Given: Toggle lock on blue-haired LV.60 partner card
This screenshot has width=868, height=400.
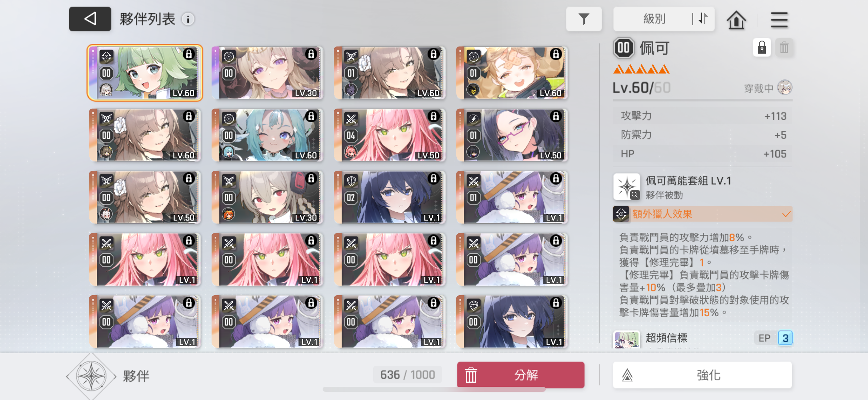Looking at the screenshot, I should pyautogui.click(x=311, y=116).
